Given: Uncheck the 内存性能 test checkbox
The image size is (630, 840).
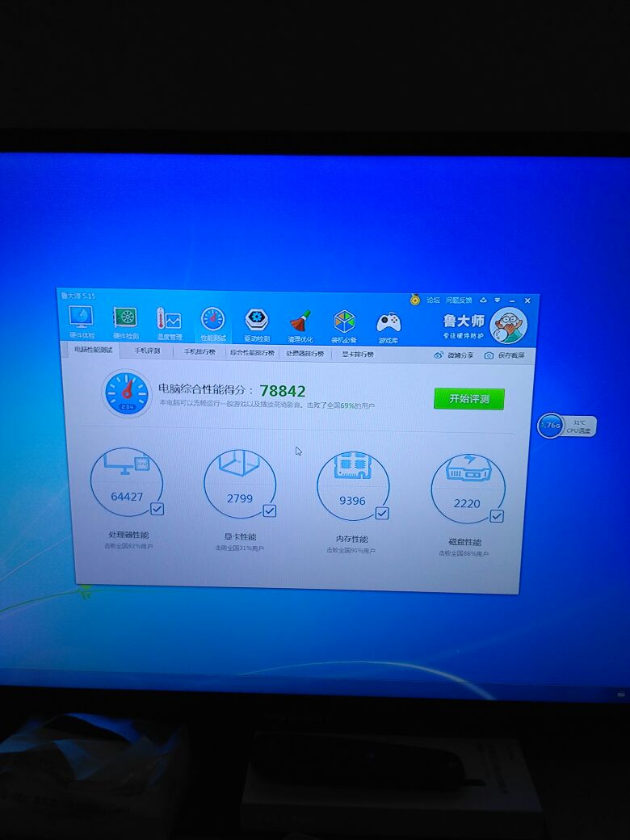Looking at the screenshot, I should [382, 513].
